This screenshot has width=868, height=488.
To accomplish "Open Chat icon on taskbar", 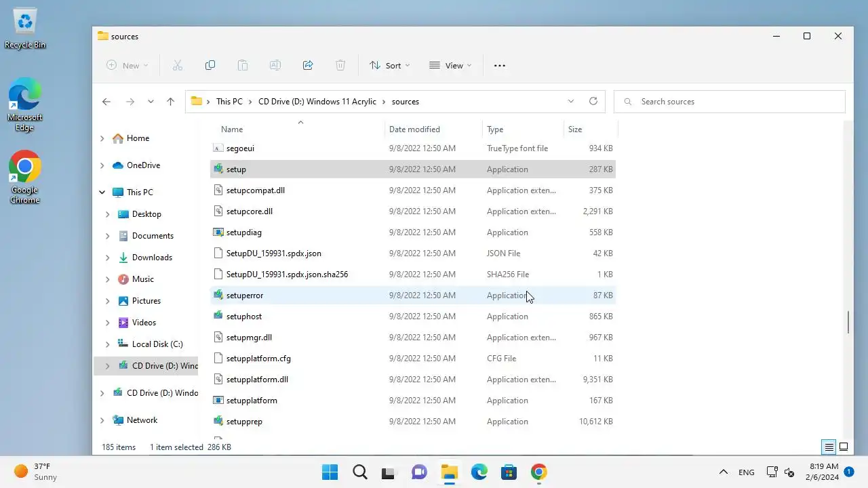I will 420,472.
